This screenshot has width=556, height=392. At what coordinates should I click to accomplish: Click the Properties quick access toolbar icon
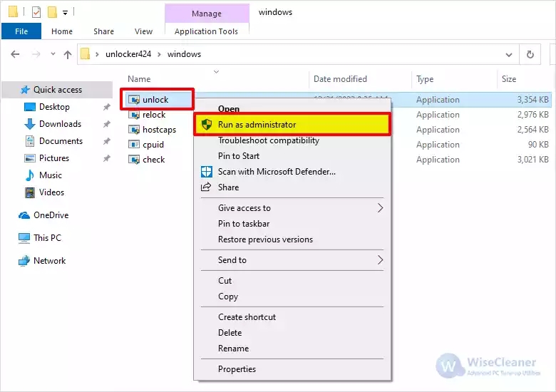tap(36, 12)
